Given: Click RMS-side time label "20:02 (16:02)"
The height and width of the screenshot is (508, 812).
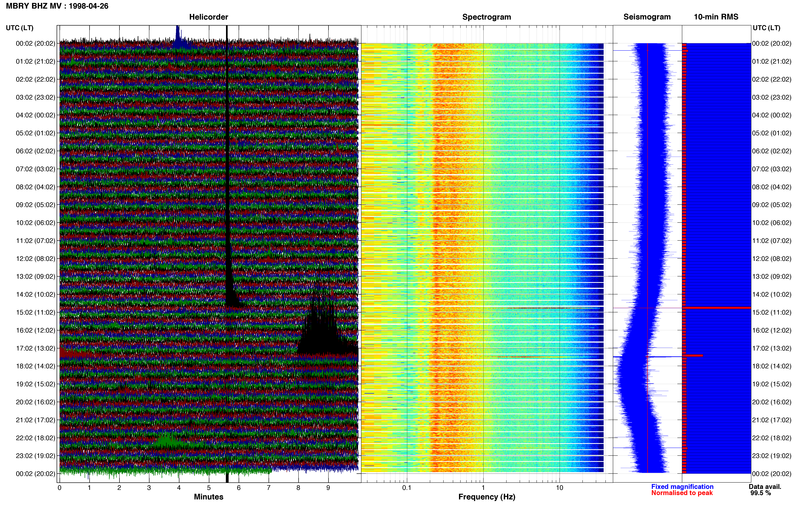Looking at the screenshot, I should 772,402.
